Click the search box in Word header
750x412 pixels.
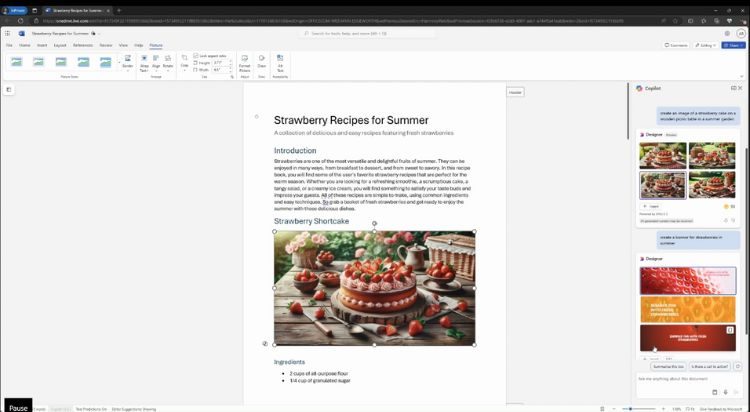point(368,33)
